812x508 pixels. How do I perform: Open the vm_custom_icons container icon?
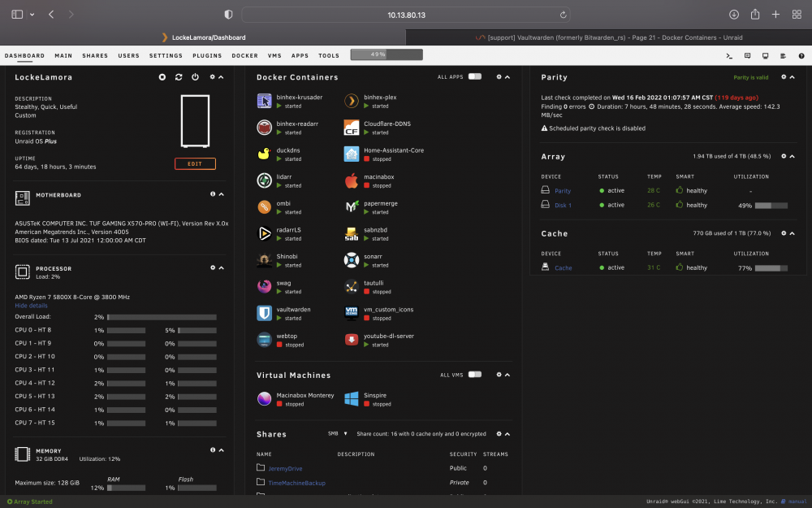(x=352, y=313)
